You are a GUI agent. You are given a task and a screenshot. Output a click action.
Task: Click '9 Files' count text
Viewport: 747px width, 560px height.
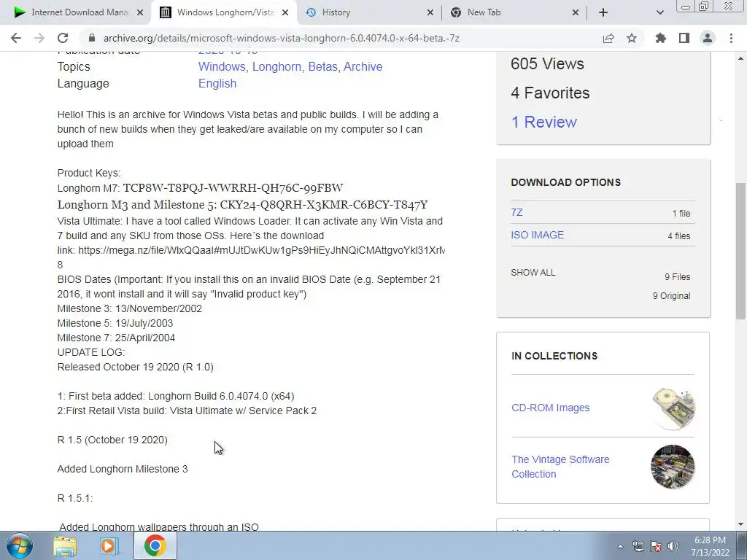click(677, 276)
